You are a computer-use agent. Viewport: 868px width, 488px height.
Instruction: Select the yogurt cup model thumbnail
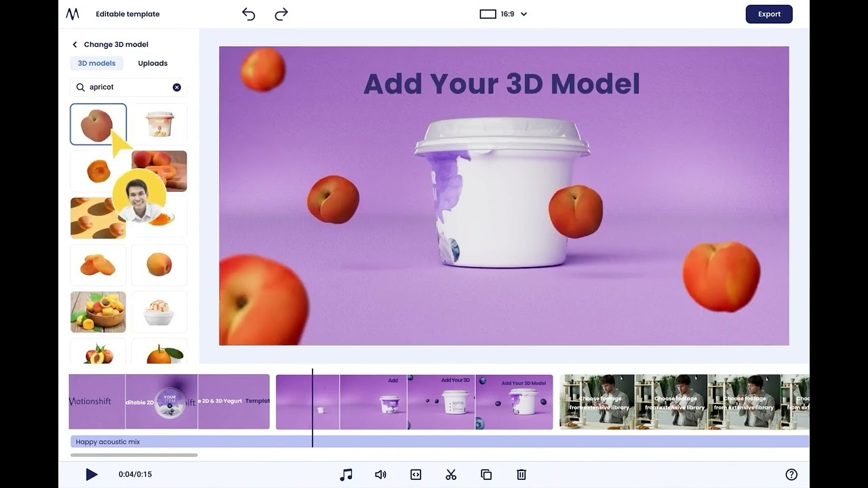click(159, 124)
